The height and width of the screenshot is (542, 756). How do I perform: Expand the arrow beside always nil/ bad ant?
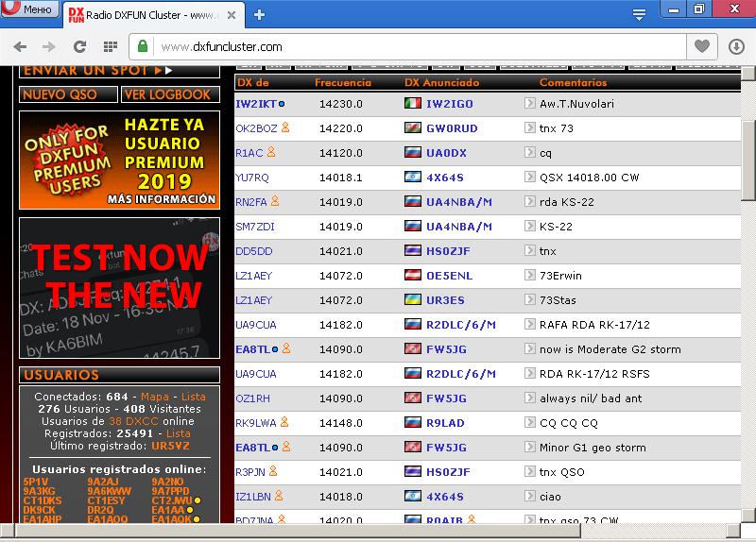[x=529, y=398]
